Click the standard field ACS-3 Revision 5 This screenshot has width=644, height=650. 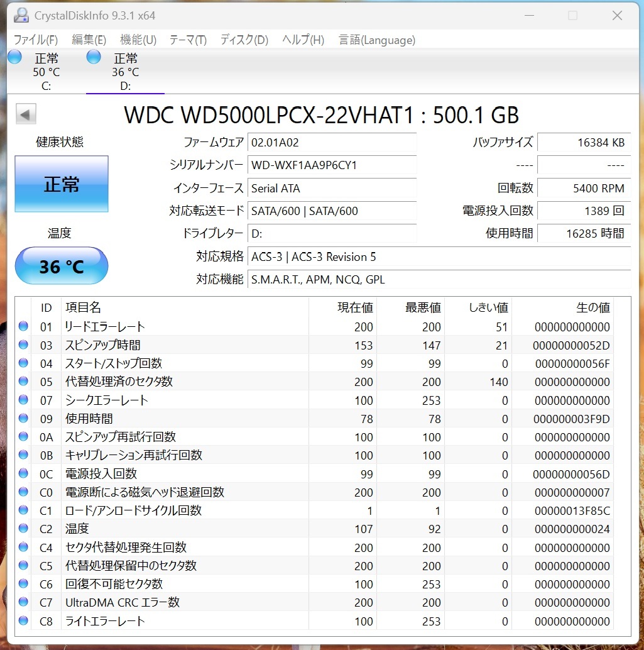[439, 256]
